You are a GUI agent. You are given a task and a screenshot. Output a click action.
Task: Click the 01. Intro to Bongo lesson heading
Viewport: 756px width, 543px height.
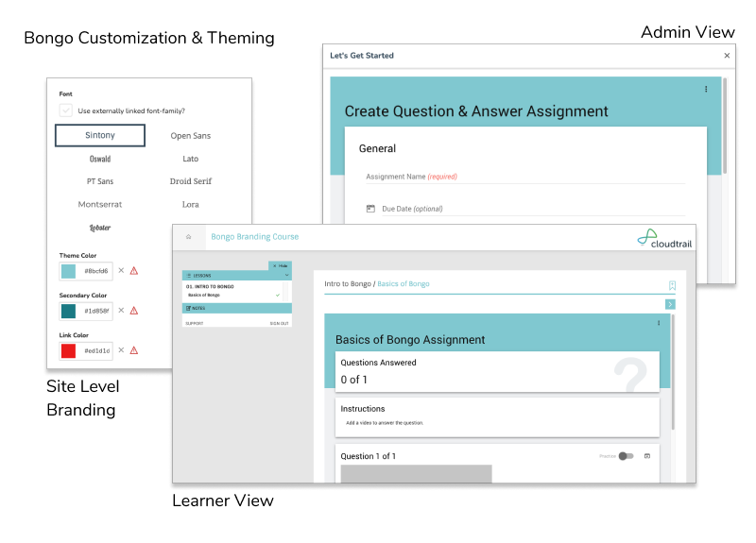click(x=210, y=287)
